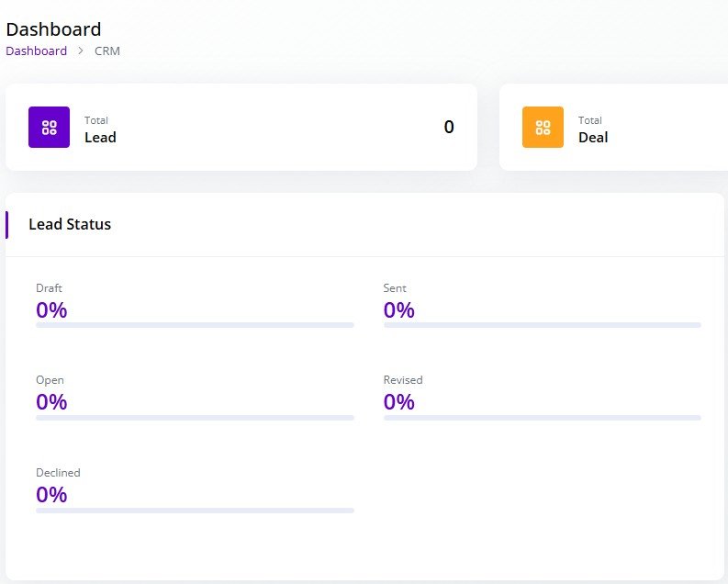Select the Lead label in first card
Image resolution: width=728 pixels, height=584 pixels.
click(100, 138)
